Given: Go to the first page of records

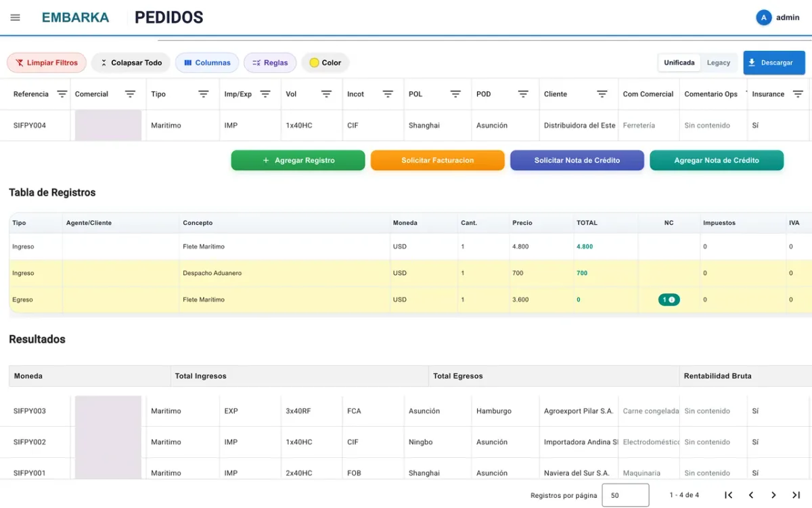Looking at the screenshot, I should [728, 495].
